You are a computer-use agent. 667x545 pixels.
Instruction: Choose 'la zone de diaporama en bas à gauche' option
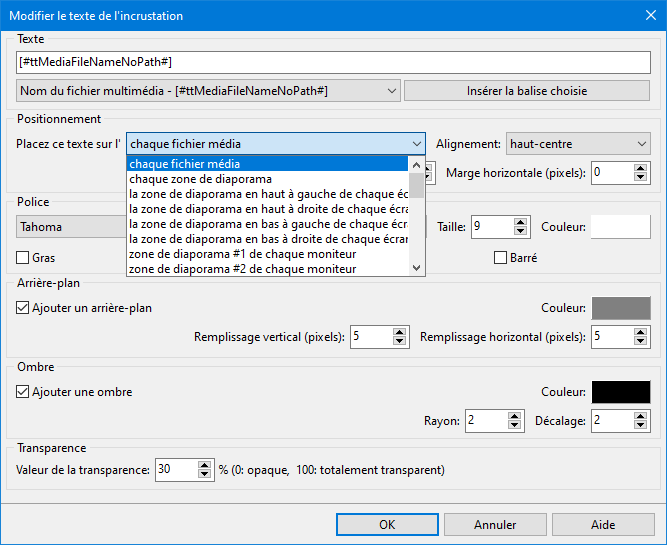click(268, 224)
